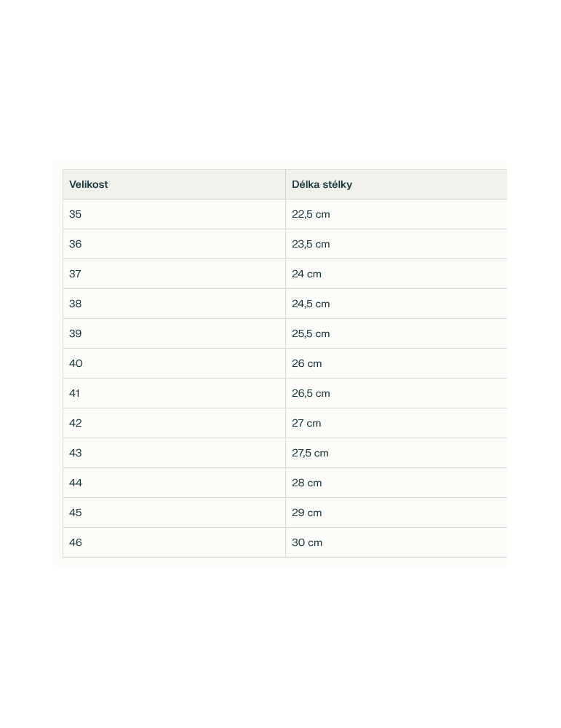Click the 29 cm length cell
561x728 pixels.
click(306, 513)
